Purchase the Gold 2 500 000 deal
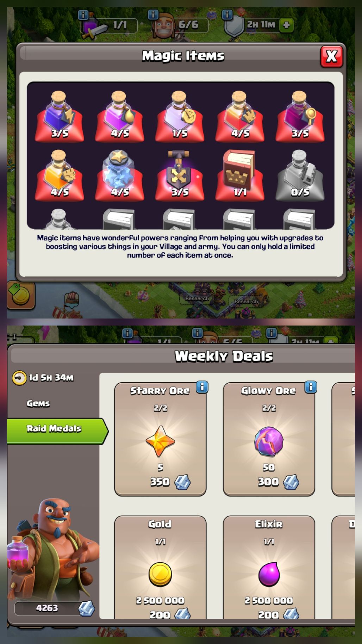 coord(160,568)
